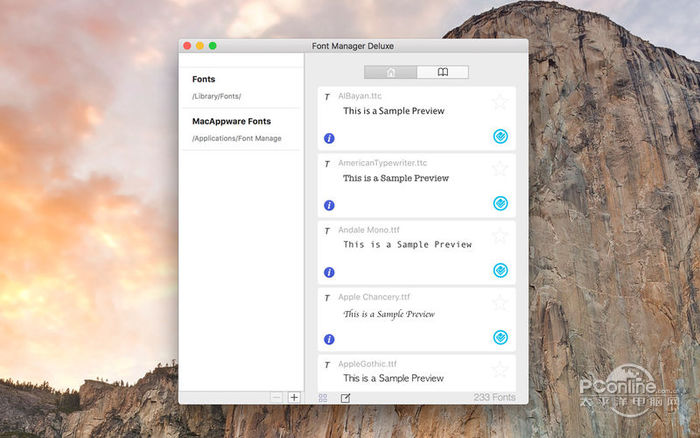Screen dimensions: 700x438
Task: Star the Andale Mono.ttf font as favorite
Action: point(500,235)
